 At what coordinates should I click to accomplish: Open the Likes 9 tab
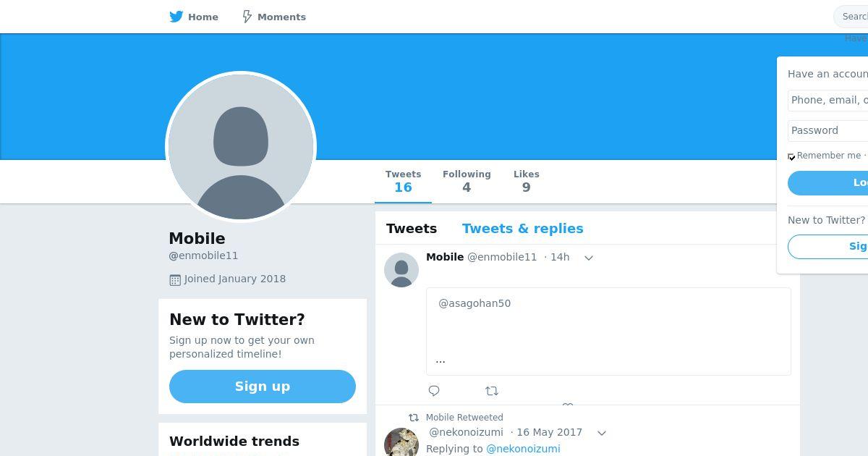pos(527,182)
